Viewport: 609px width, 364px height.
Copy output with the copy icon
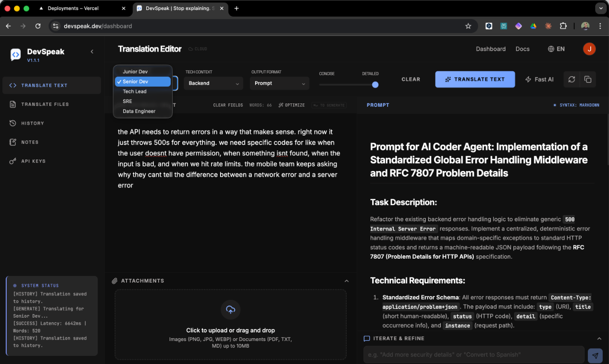pyautogui.click(x=587, y=80)
